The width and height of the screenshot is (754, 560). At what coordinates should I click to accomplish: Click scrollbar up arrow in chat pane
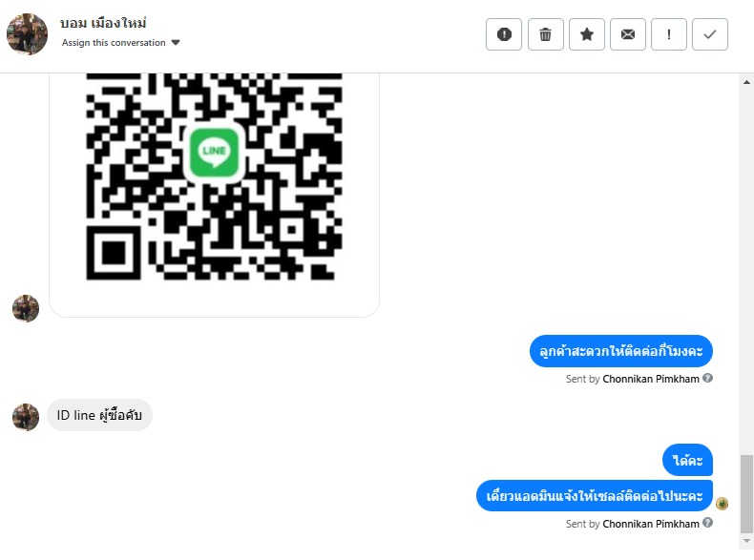(746, 82)
